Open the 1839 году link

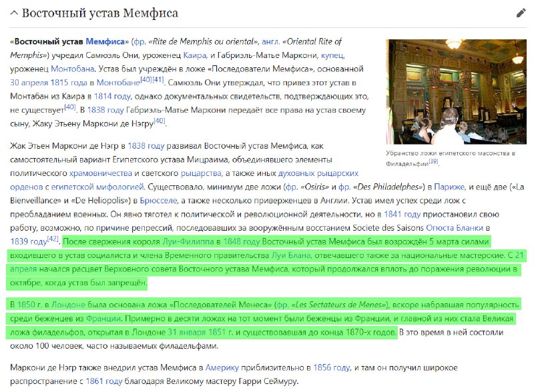28,241
